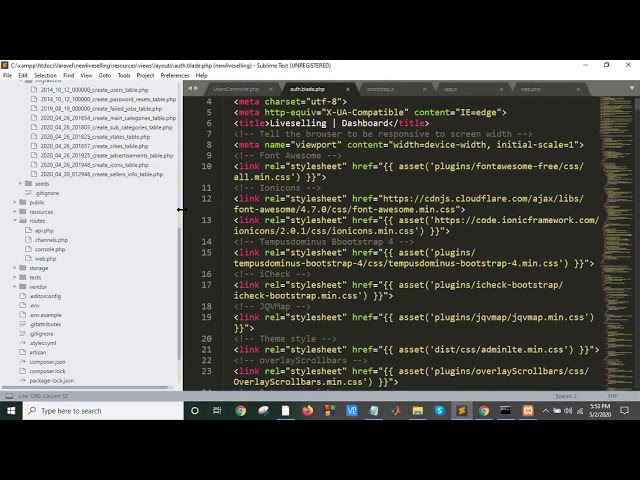640x480 pixels.
Task: Open the Find menu
Action: click(69, 76)
